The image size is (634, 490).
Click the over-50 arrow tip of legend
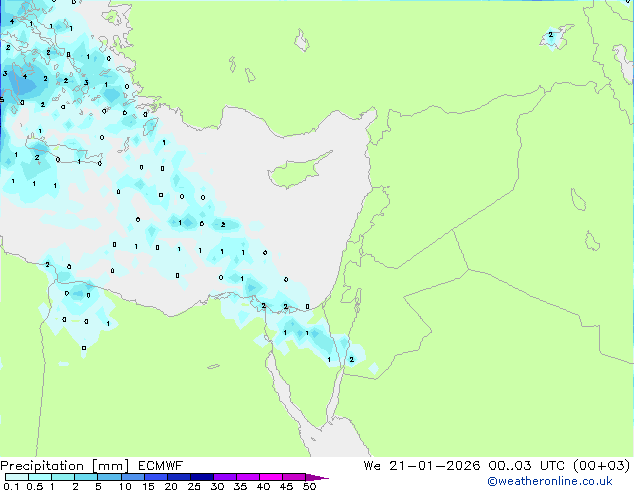pyautogui.click(x=317, y=477)
